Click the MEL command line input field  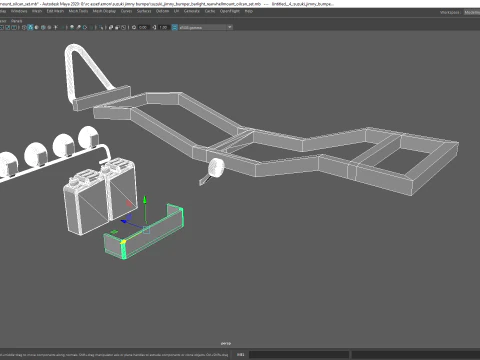click(299, 354)
